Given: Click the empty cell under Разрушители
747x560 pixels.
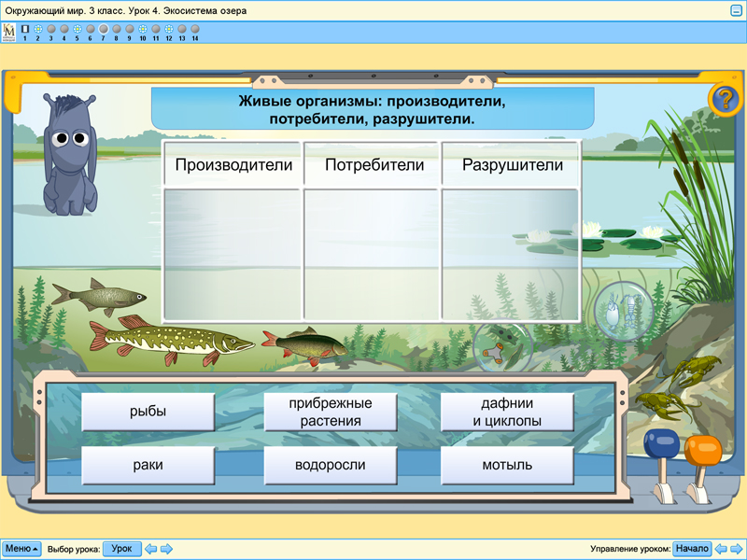Looking at the screenshot, I should point(510,255).
